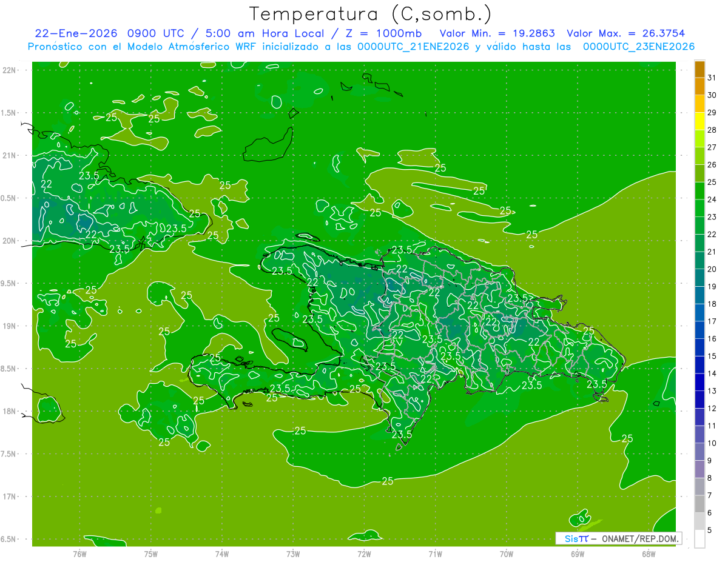Click the "0000UTC_23ENE2026" valid-until time
This screenshot has width=728, height=562.
pos(639,47)
